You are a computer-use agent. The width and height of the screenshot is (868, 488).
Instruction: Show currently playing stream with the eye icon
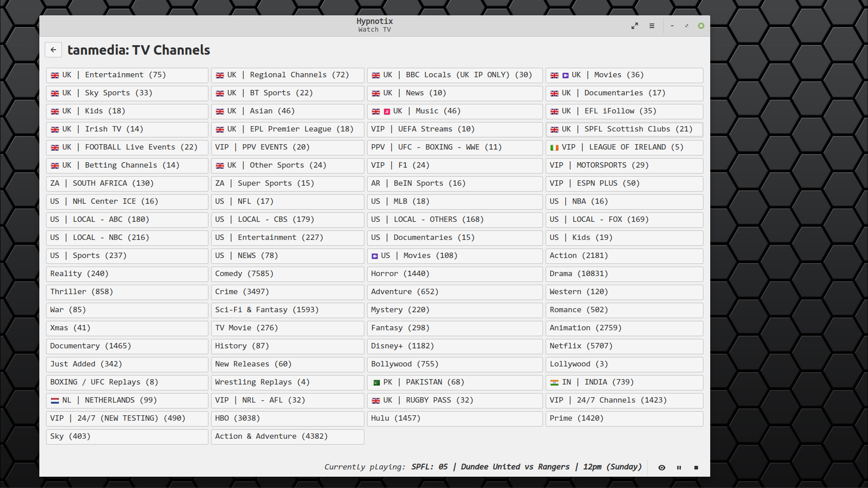[661, 468]
